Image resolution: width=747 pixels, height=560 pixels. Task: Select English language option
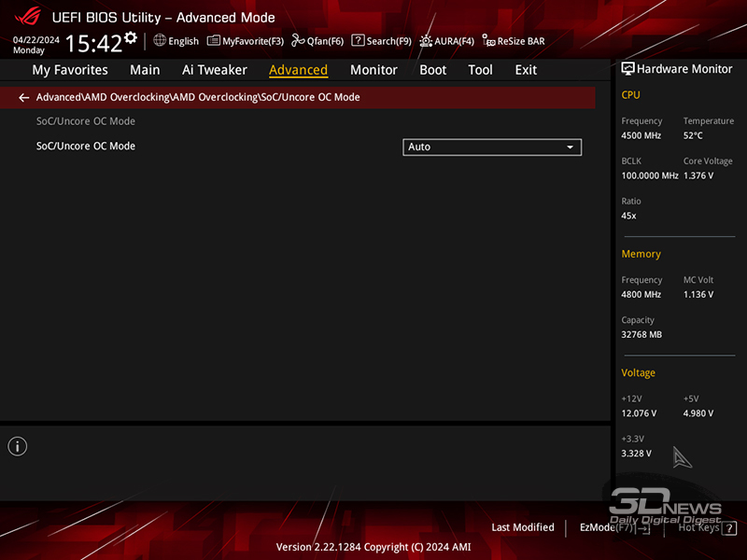pos(183,41)
